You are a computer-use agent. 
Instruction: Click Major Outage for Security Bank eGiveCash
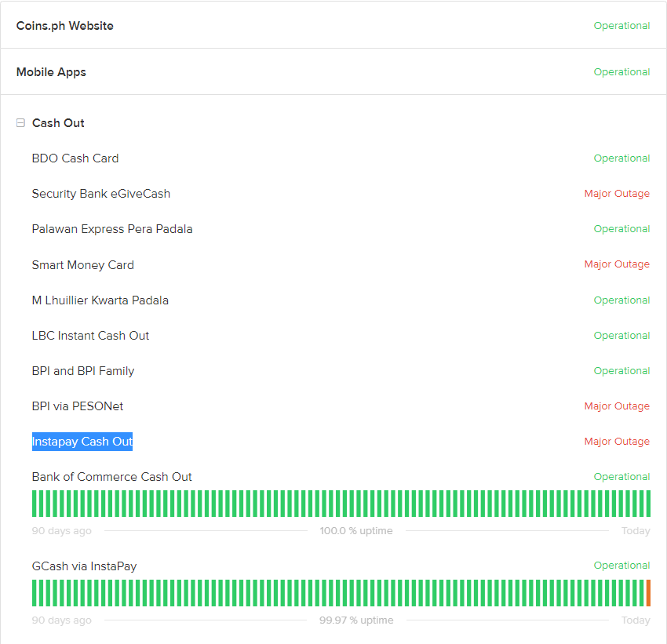[618, 194]
